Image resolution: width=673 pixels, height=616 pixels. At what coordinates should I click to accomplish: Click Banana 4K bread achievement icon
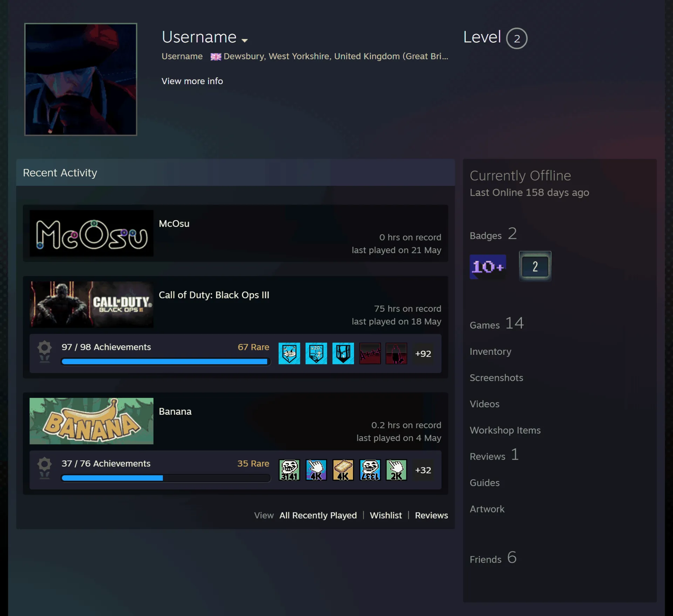click(x=343, y=470)
